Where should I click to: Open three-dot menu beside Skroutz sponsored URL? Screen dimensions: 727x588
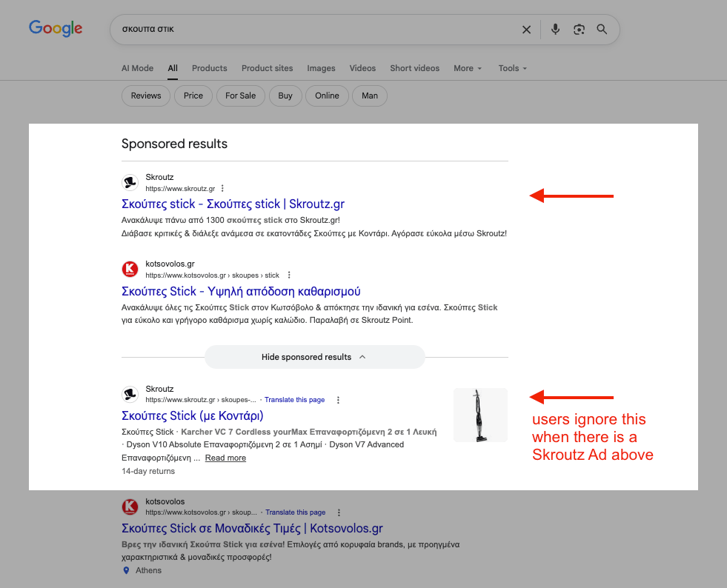(222, 189)
